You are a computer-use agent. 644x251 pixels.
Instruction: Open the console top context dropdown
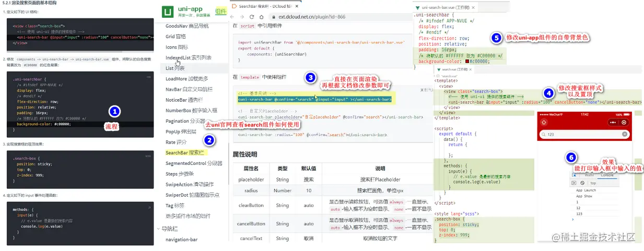(x=593, y=183)
